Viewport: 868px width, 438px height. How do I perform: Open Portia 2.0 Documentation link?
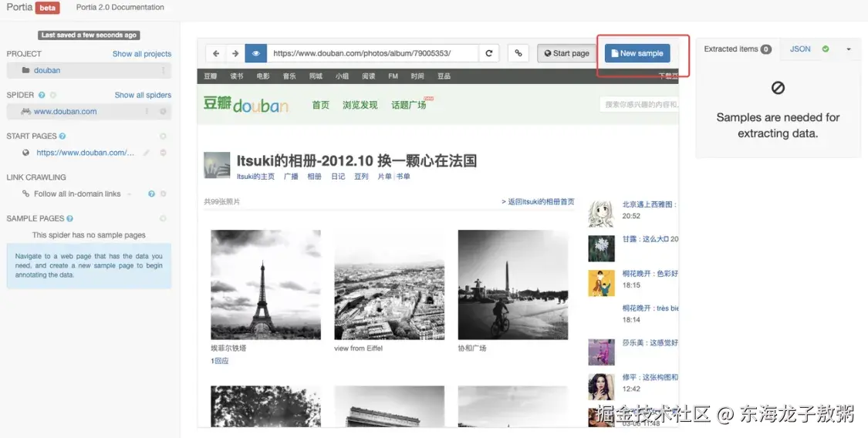tap(120, 8)
